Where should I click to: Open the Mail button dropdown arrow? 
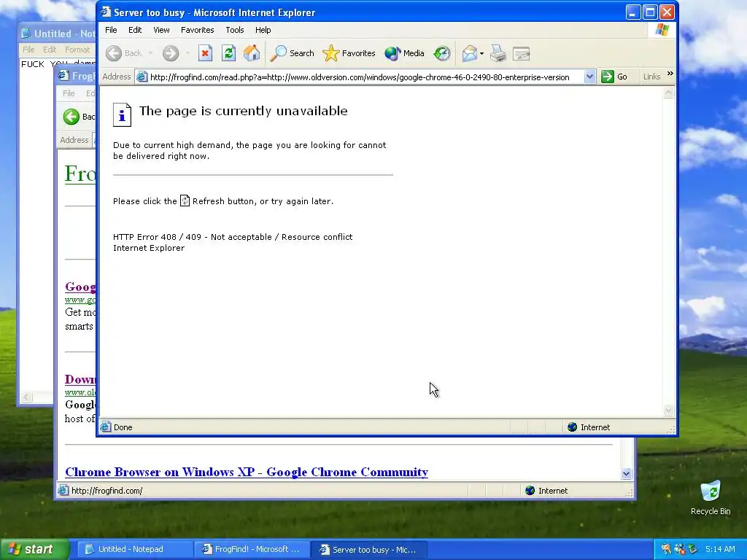coord(481,53)
